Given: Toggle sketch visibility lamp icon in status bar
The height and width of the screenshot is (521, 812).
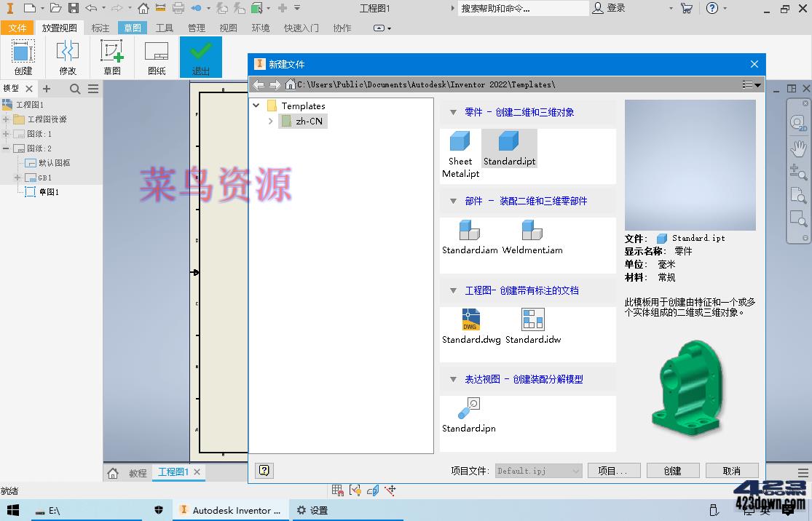Looking at the screenshot, I should point(355,490).
